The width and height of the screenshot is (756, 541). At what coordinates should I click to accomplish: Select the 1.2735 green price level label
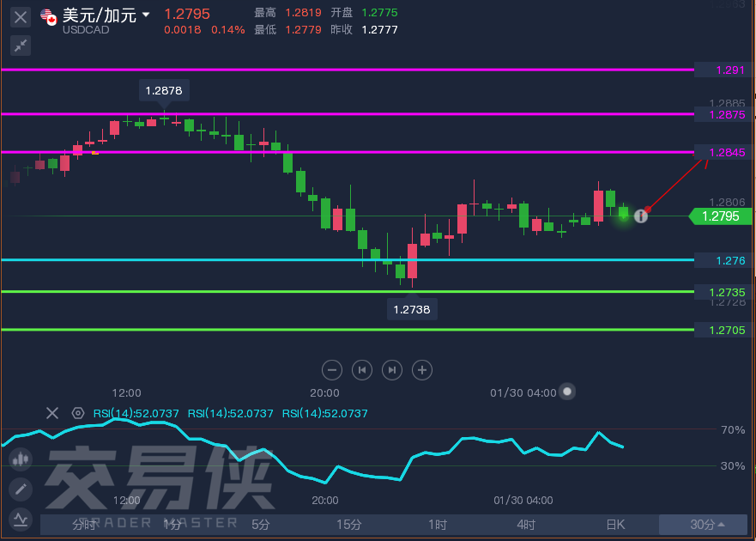pyautogui.click(x=723, y=293)
